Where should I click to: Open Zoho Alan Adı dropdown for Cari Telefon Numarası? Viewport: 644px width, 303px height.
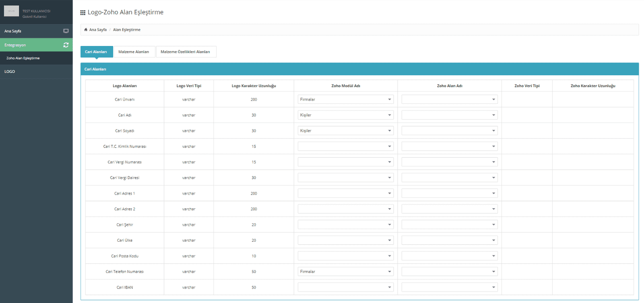[x=450, y=272]
